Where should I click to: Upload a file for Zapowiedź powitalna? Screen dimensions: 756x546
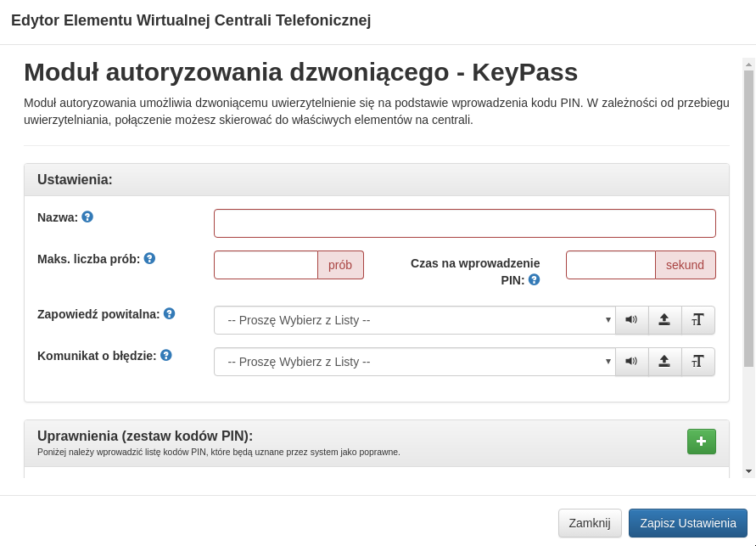[x=664, y=320]
